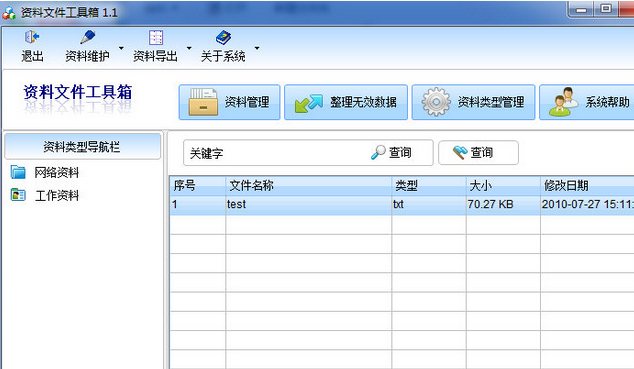Image resolution: width=634 pixels, height=369 pixels.
Task: Click the 资料导出 toolbar label
Action: 156,56
